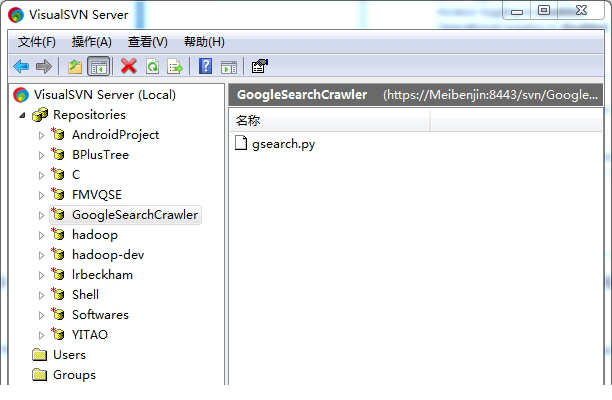Click the gsearch.py file icon
Image resolution: width=612 pixels, height=400 pixels.
[241, 143]
